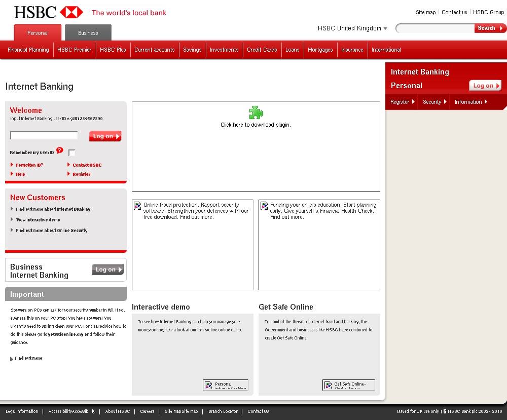
Task: Open Insurance menu item
Action: point(352,50)
